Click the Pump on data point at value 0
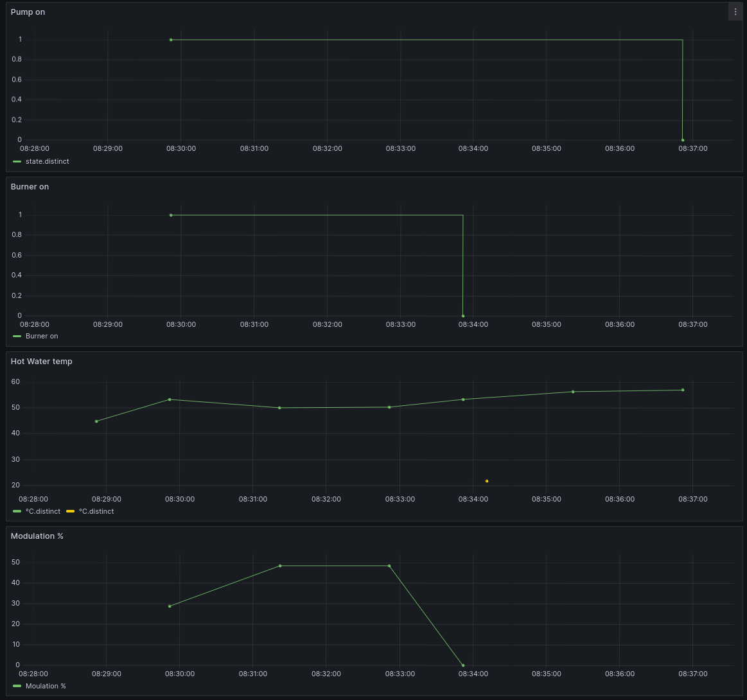 683,140
